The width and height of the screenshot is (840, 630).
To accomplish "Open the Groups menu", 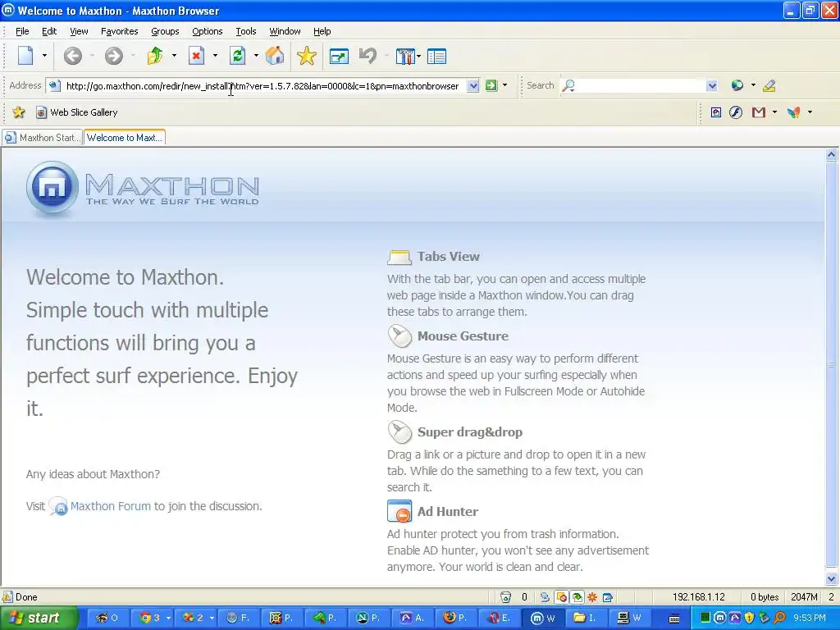I will [165, 31].
